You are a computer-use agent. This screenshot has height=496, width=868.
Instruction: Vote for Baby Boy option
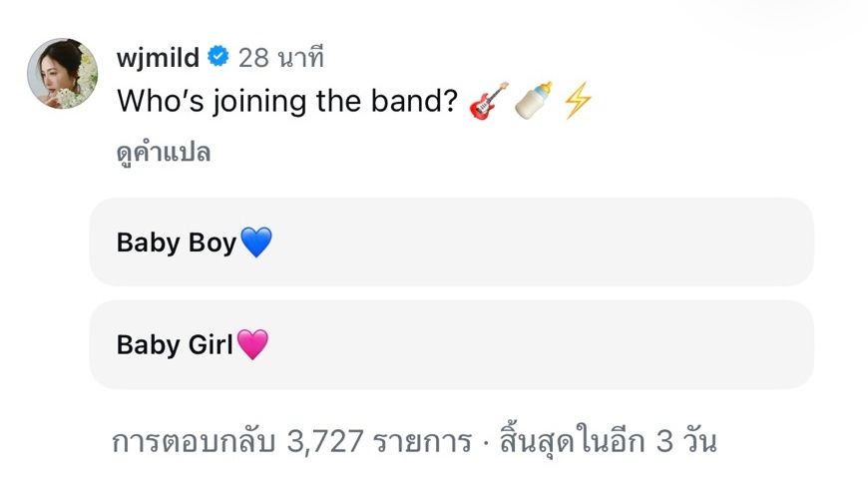(x=451, y=242)
